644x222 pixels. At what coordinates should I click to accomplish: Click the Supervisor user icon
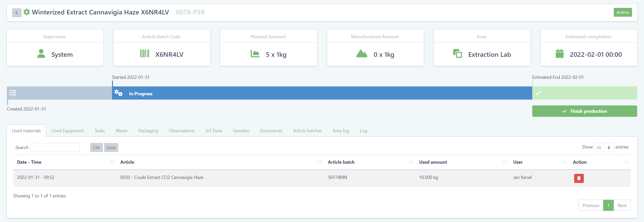[41, 54]
